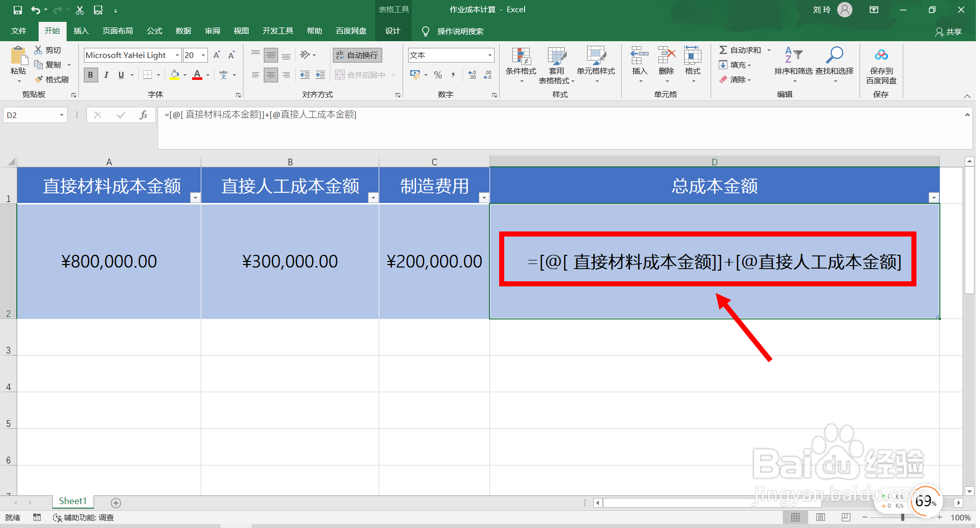The image size is (980, 528).
Task: Increase decimal places
Action: 472,75
